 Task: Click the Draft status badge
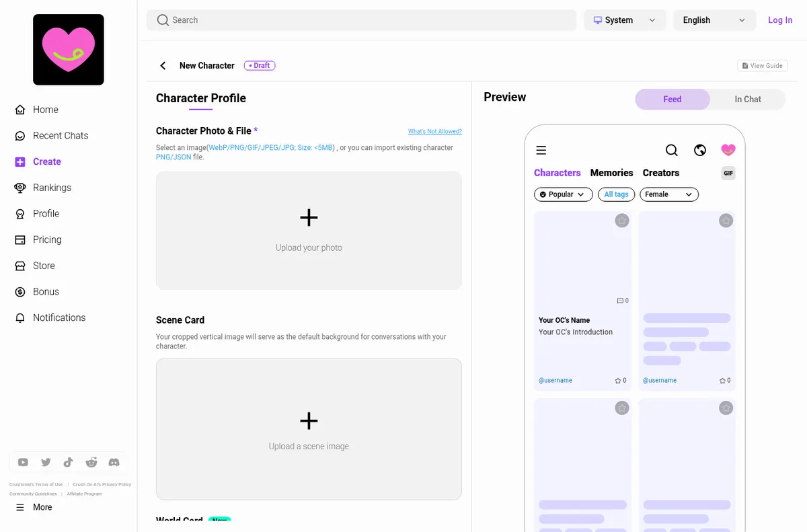tap(260, 65)
